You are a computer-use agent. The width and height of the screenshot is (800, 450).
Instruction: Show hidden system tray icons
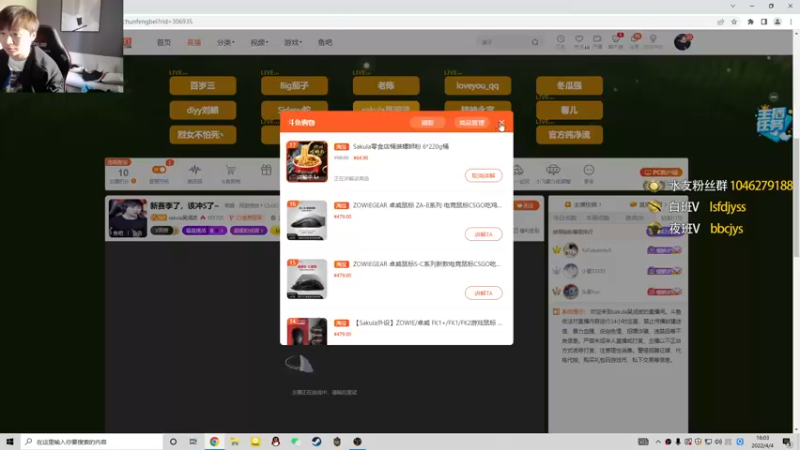(658, 442)
